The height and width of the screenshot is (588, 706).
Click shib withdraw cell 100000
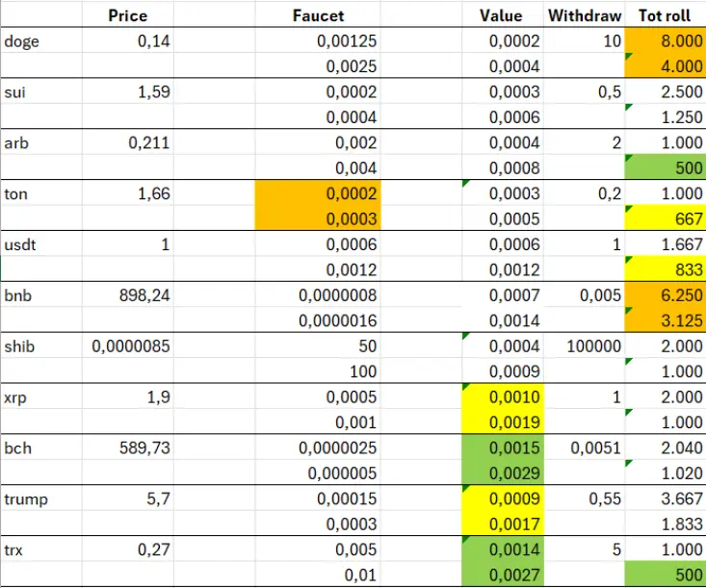585,345
